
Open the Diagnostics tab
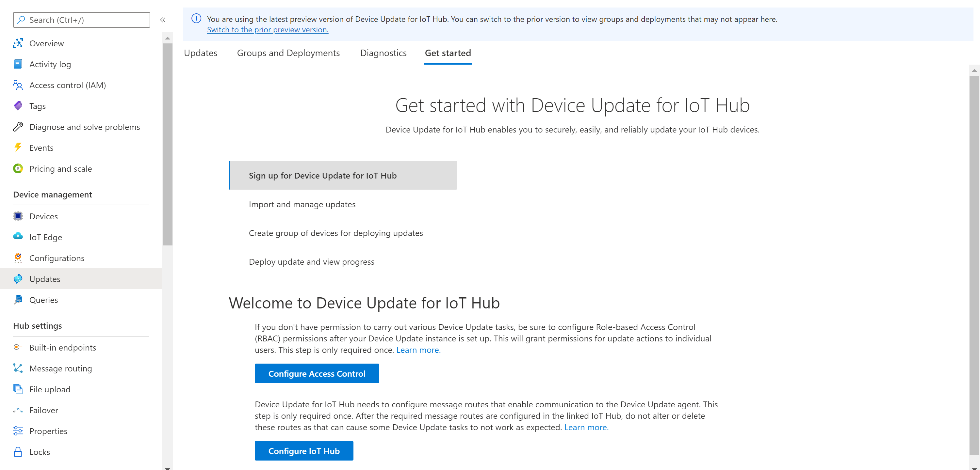coord(383,53)
